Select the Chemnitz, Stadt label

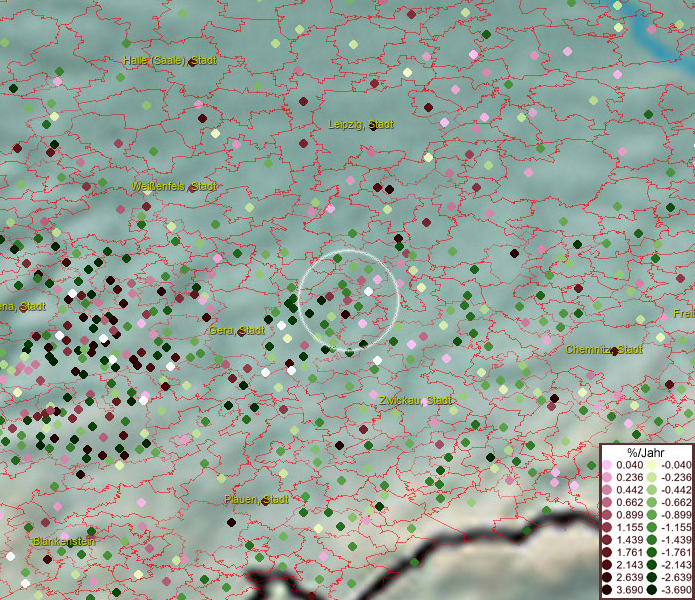604,349
